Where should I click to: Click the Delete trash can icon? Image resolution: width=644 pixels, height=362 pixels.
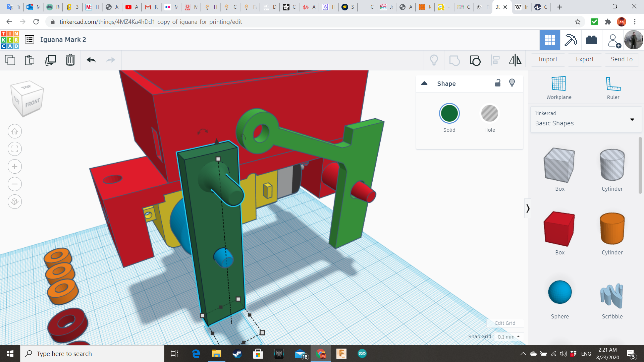(70, 60)
